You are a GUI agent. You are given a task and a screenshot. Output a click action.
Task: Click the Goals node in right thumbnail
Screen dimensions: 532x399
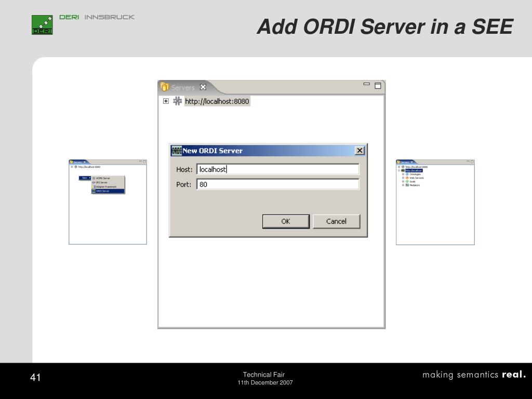413,181
